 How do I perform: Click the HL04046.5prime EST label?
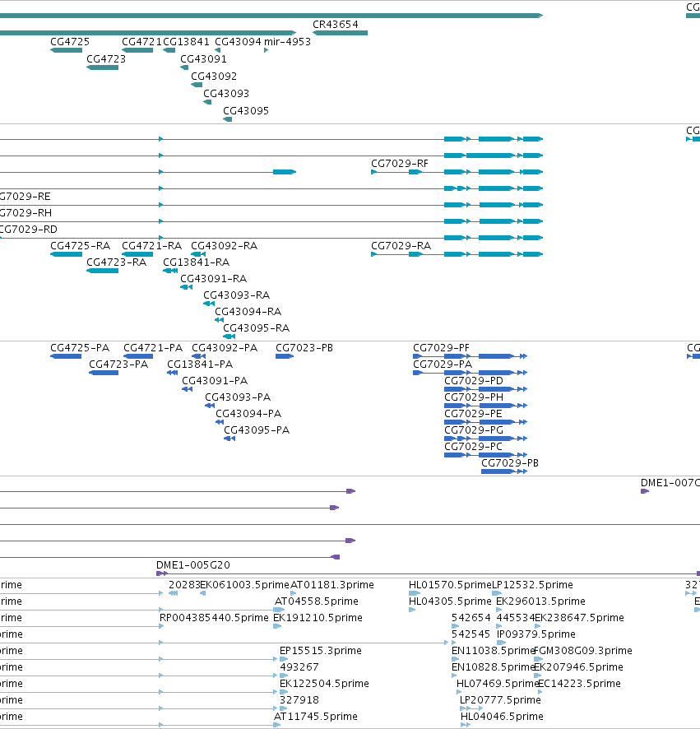point(502,717)
